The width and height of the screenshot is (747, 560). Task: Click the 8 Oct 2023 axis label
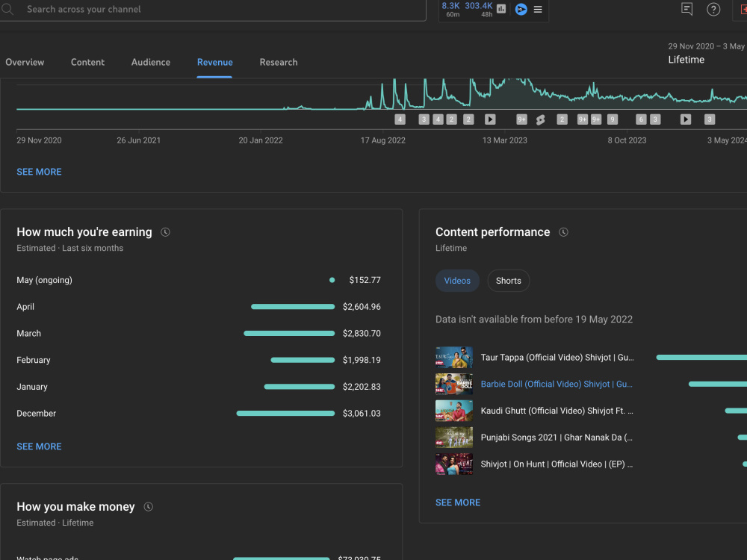pyautogui.click(x=627, y=140)
